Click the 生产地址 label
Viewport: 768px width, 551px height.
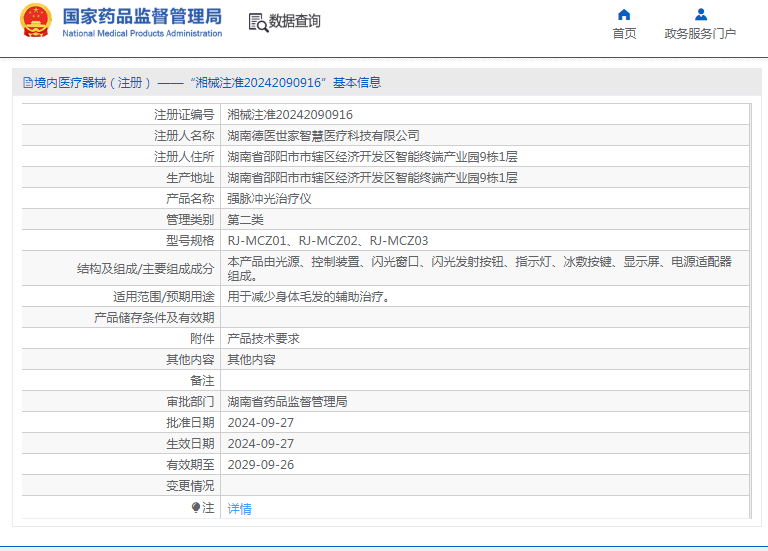(190, 178)
